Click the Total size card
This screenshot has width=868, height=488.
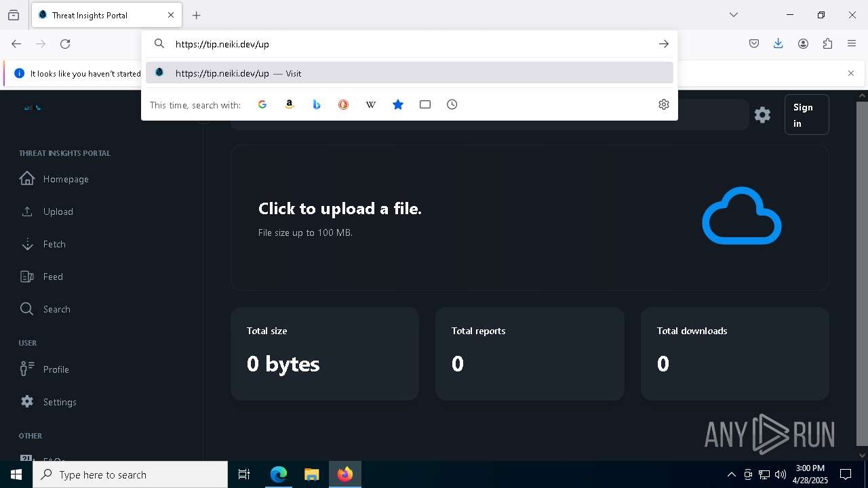(325, 354)
